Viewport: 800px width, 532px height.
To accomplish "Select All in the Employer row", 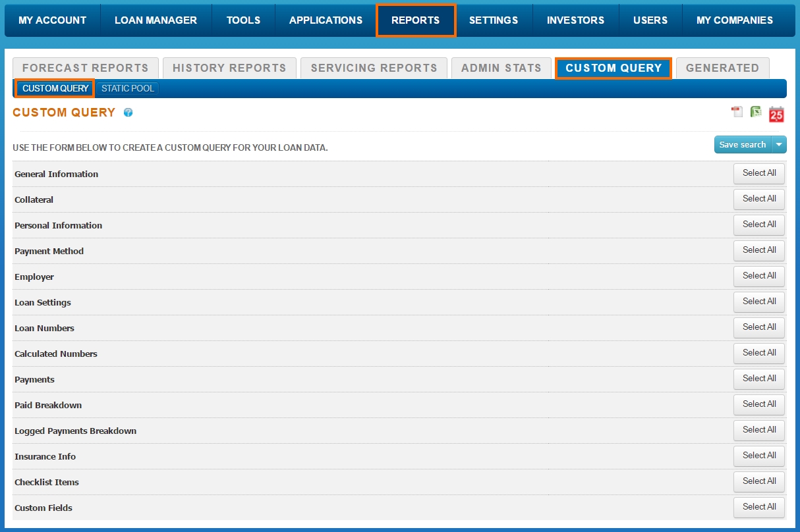I will click(x=759, y=276).
